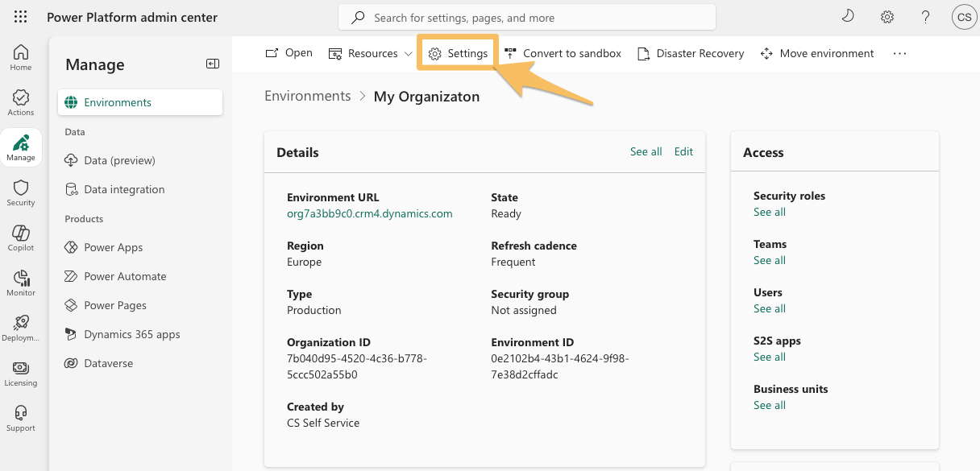Go to Home in left rail
Viewport: 980px width, 471px height.
(21, 57)
